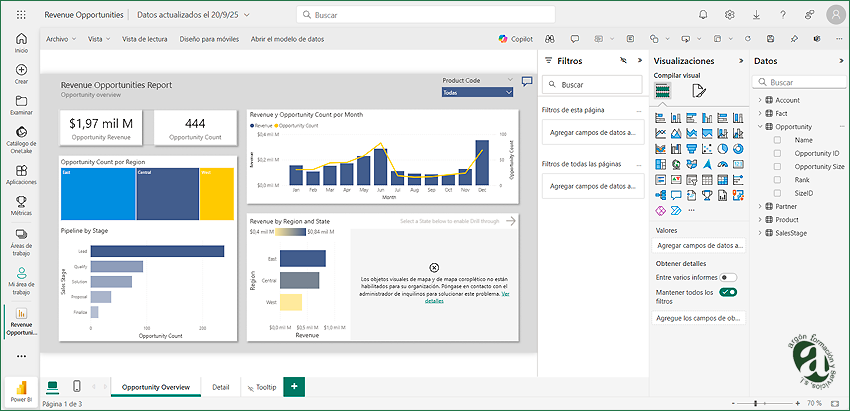Save the report with the disk icon
The image size is (850, 411).
click(770, 39)
